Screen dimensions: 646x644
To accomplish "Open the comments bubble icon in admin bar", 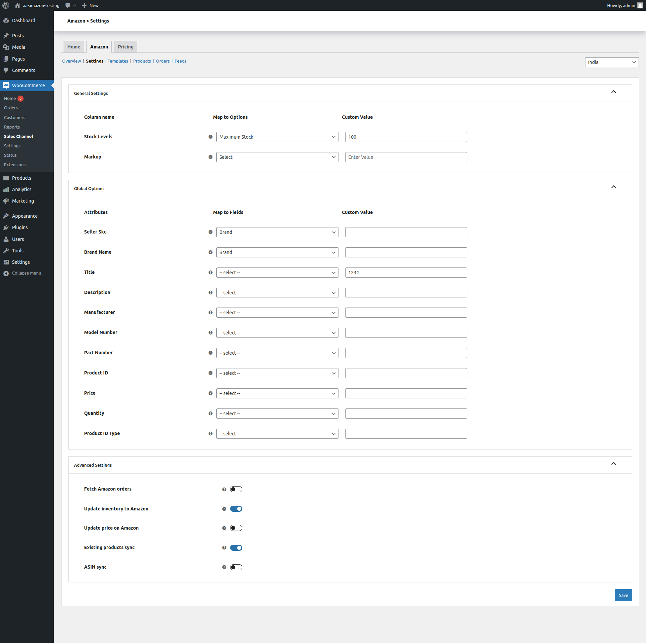I will pos(68,5).
